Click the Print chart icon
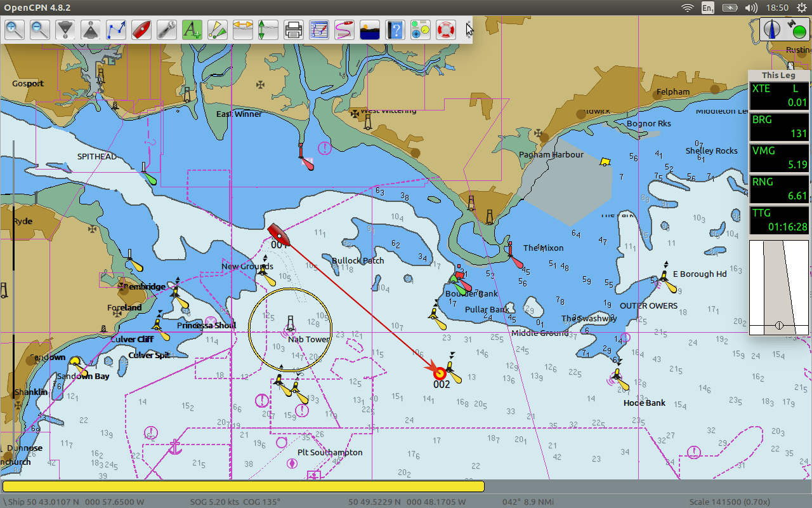The image size is (812, 508). click(293, 29)
